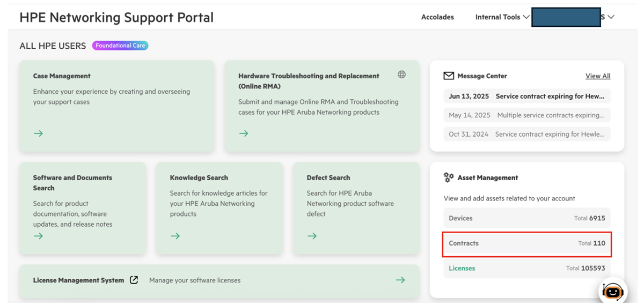
Task: Click the arrow on the License Management System bar
Action: (x=400, y=280)
